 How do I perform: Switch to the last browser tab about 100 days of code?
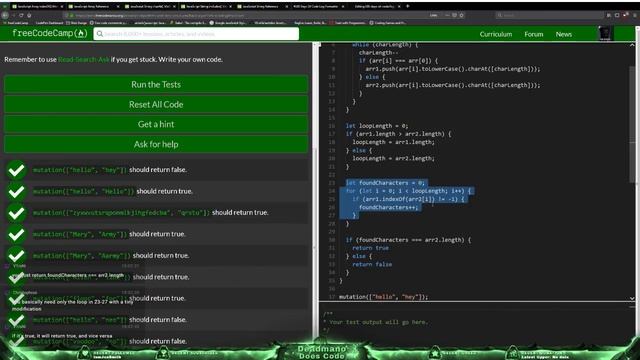point(375,7)
